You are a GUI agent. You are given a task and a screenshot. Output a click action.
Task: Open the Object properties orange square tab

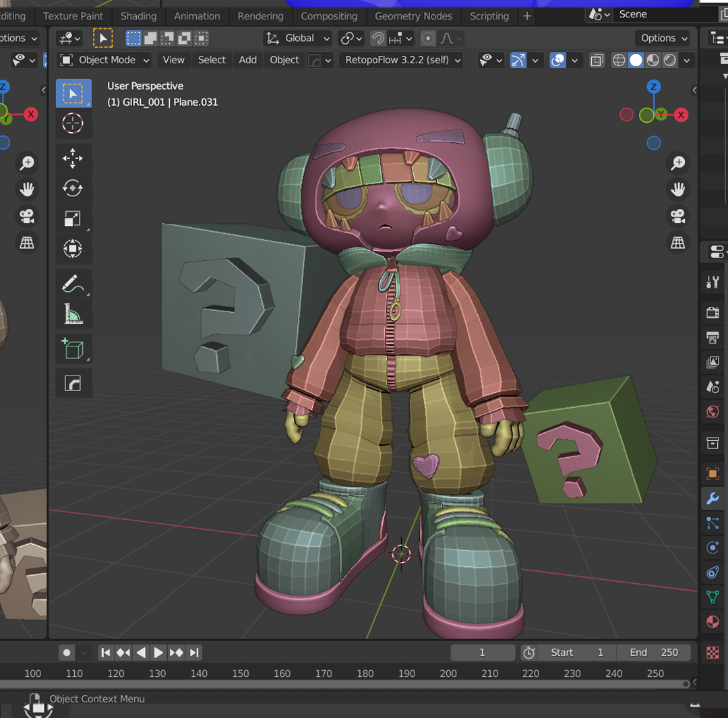pyautogui.click(x=712, y=474)
